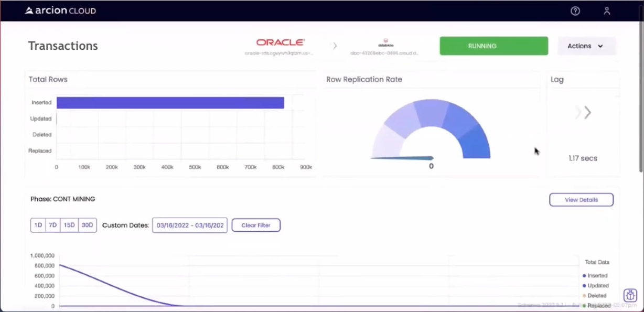Image resolution: width=644 pixels, height=312 pixels.
Task: Toggle the Inserted legend item
Action: coord(597,275)
